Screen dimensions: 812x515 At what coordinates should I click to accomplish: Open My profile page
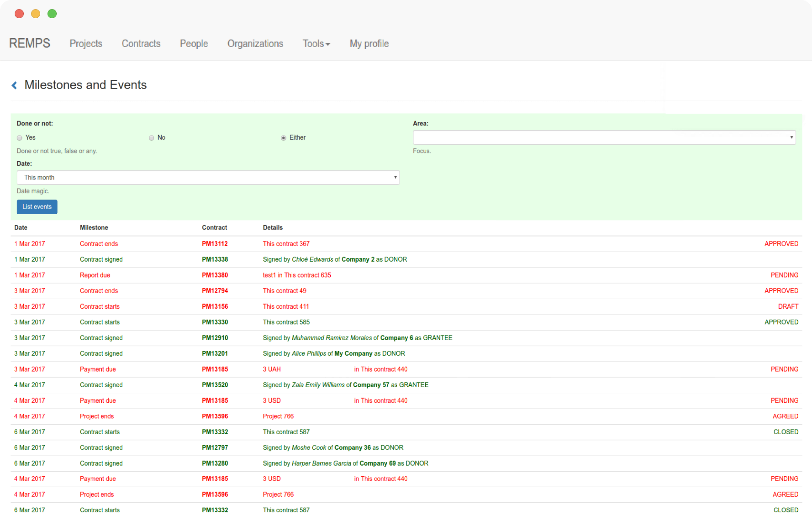coord(369,44)
